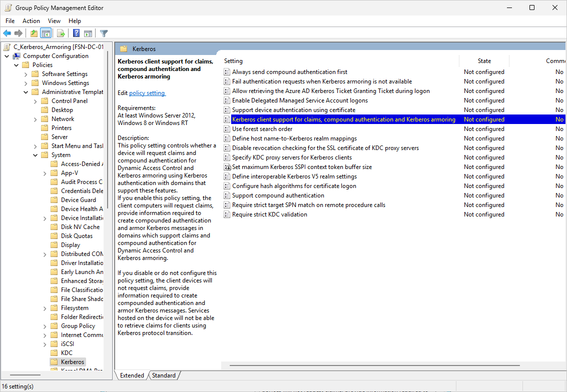
Task: Click the Filter funnel toolbar icon
Action: tap(104, 33)
